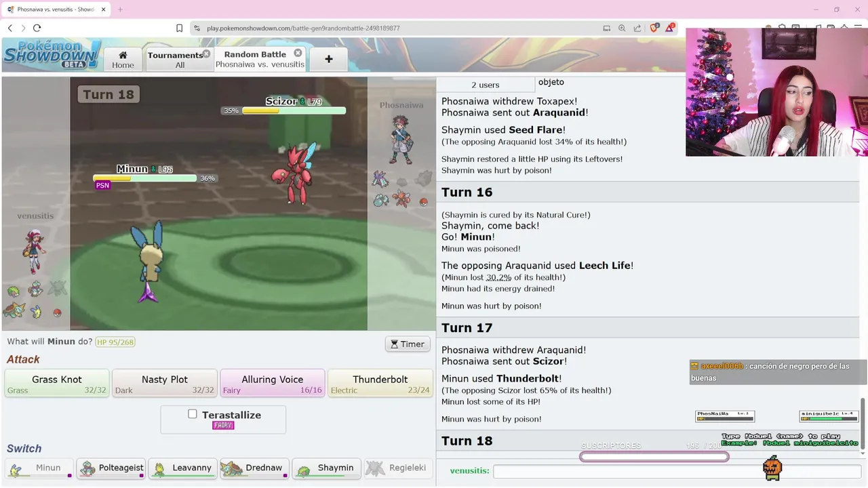Screen dimensions: 868x488
Task: Click the Turn 18 heading in the log
Action: click(467, 441)
